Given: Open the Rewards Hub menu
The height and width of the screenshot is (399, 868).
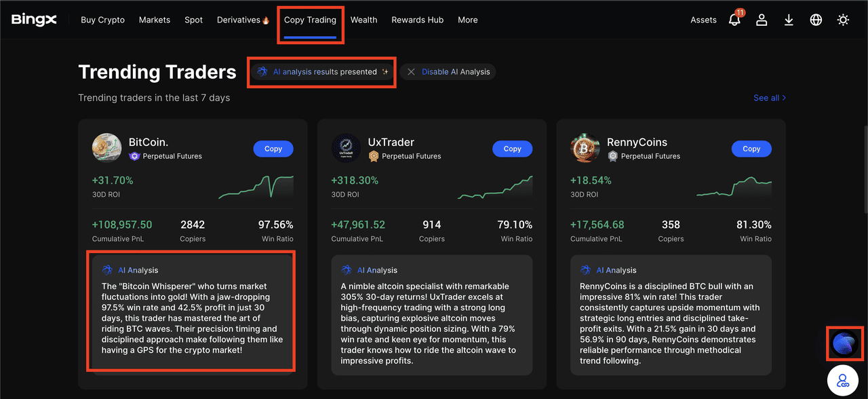Looking at the screenshot, I should click(417, 20).
